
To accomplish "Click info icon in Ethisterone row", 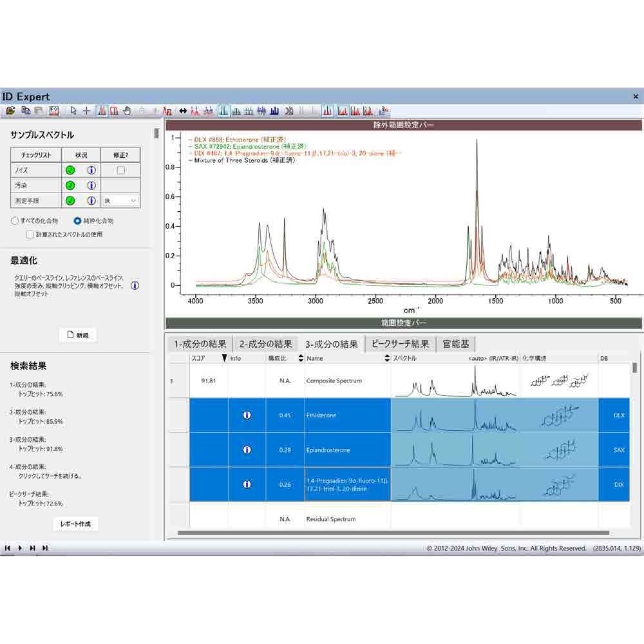I will pyautogui.click(x=247, y=415).
